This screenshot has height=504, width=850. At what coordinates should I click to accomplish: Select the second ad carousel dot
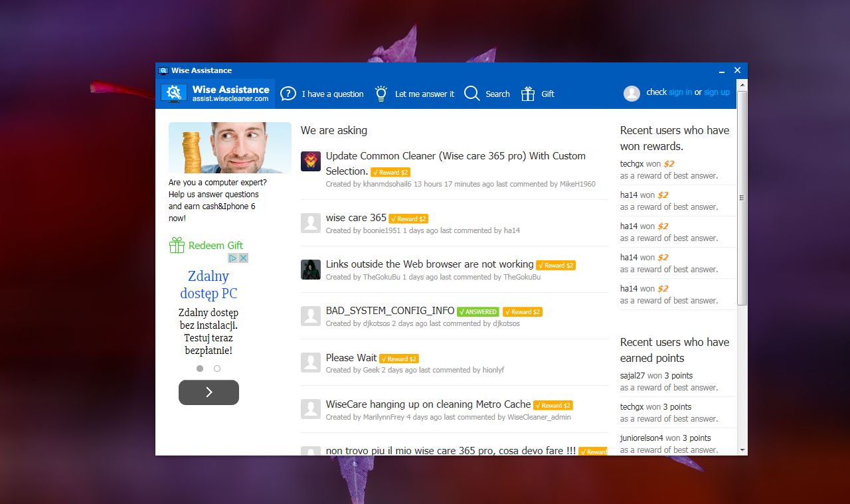(217, 369)
